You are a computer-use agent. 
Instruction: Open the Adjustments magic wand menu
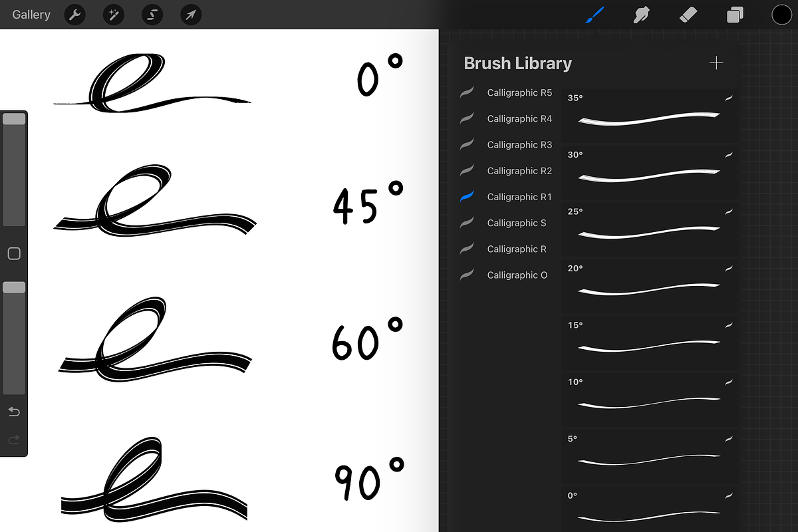(x=114, y=15)
